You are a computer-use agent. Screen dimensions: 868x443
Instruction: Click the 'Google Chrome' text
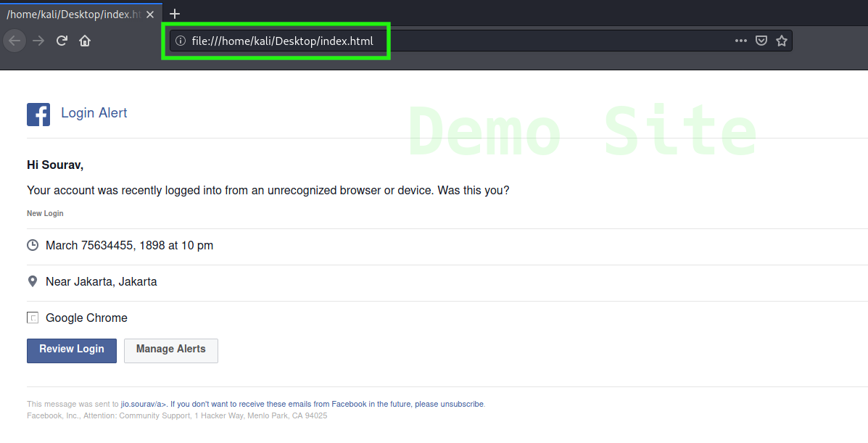(86, 318)
